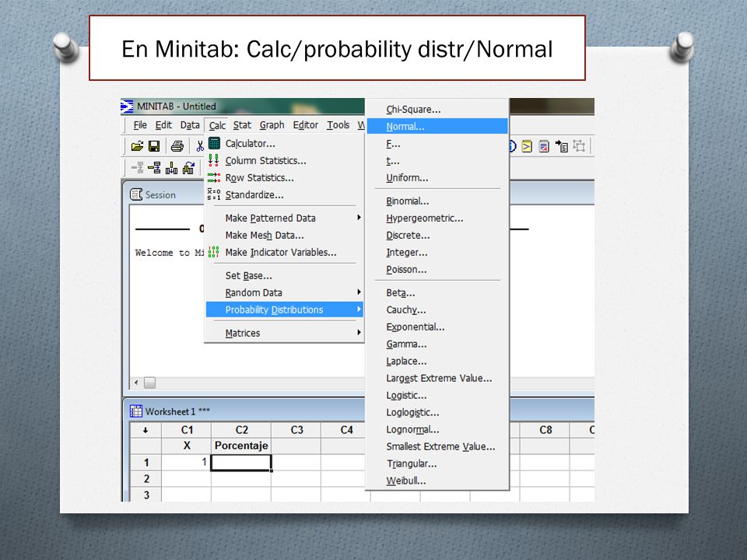Viewport: 747px width, 560px height.
Task: Open the File menu
Action: pyautogui.click(x=140, y=125)
